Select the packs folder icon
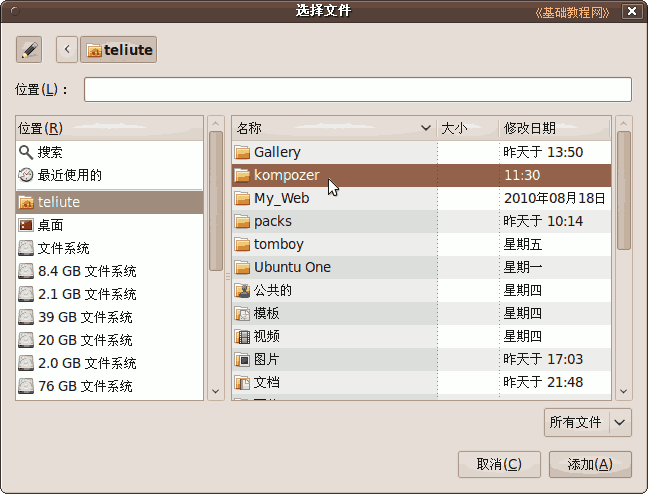 (x=242, y=221)
